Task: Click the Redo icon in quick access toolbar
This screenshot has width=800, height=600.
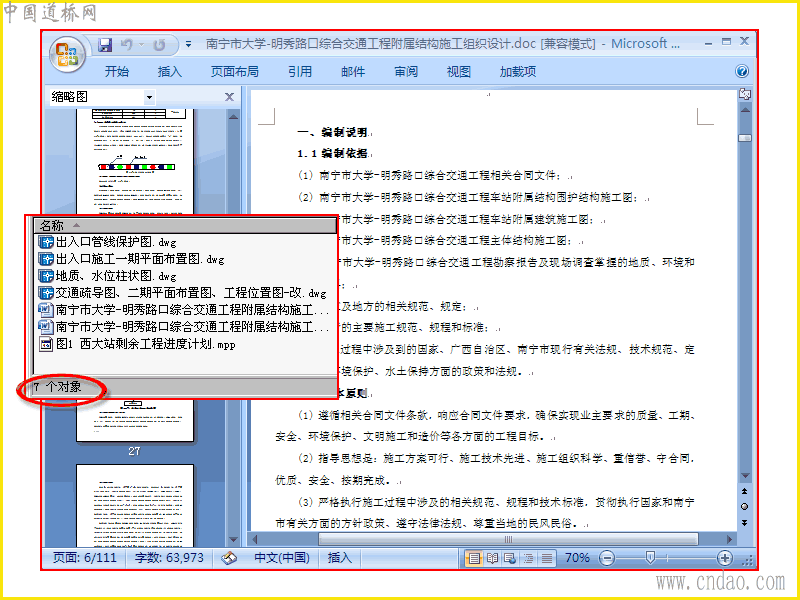Action: 159,45
